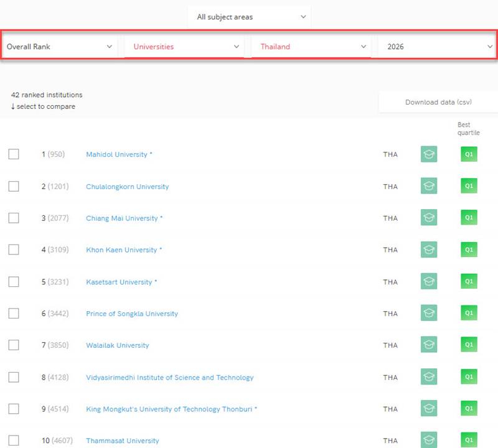This screenshot has height=448, width=498.
Task: Click the graduation cap icon for Vidyasirimedhi Institute
Action: point(428,377)
